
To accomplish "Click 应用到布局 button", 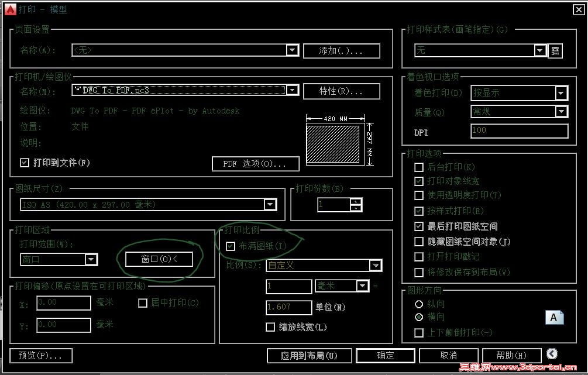I will (x=310, y=356).
